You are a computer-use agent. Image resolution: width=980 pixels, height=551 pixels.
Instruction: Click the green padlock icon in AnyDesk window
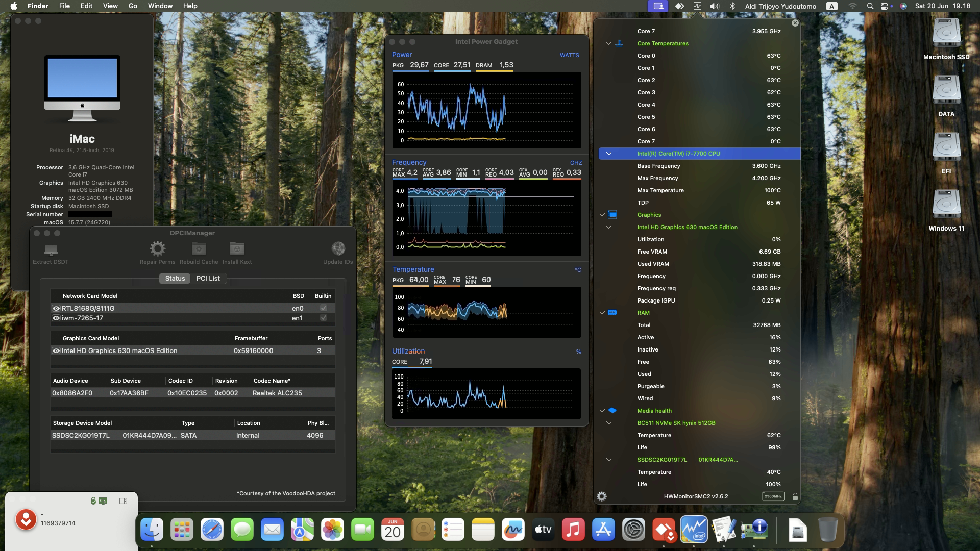(93, 501)
